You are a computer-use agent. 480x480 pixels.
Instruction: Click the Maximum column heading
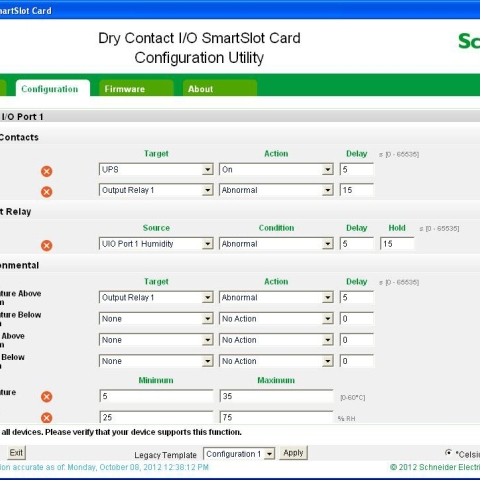276,380
